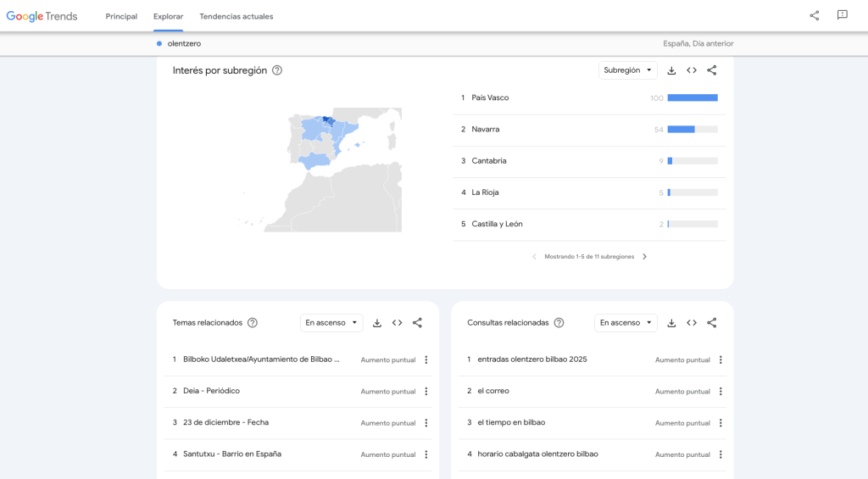868x479 pixels.
Task: Go to the Principal tab
Action: [121, 16]
